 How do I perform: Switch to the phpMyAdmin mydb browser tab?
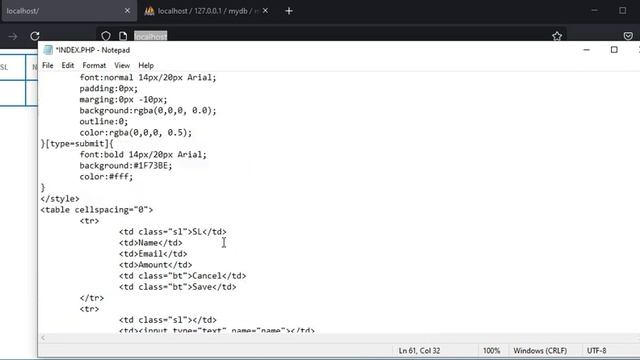(207, 11)
